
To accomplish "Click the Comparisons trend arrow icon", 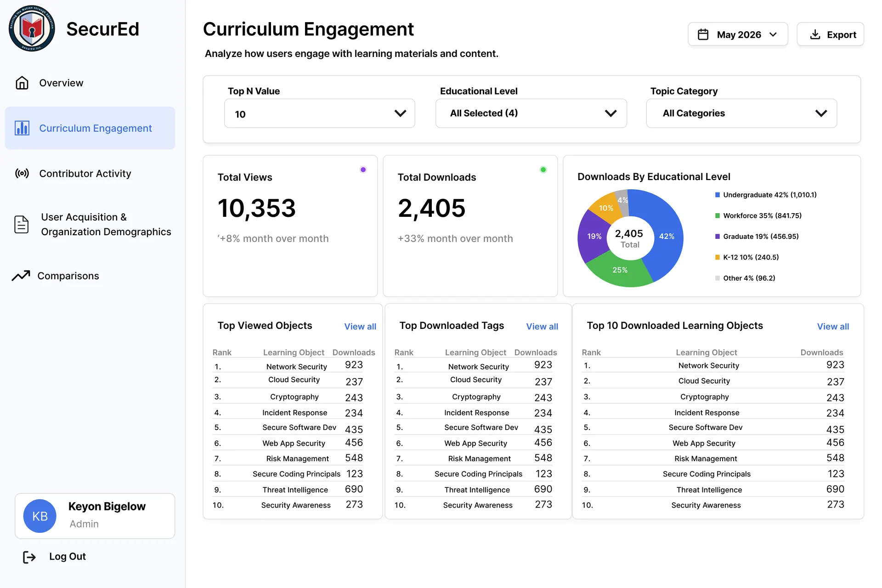I will (21, 276).
